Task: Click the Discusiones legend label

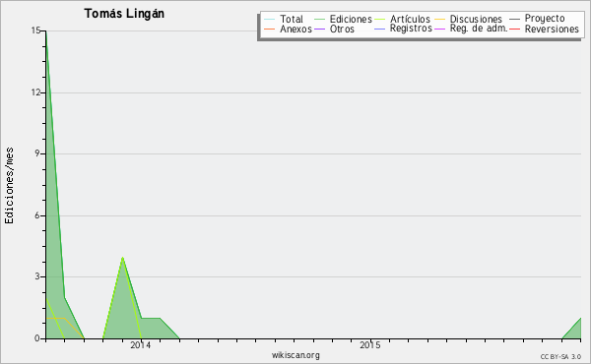Action: (476, 19)
